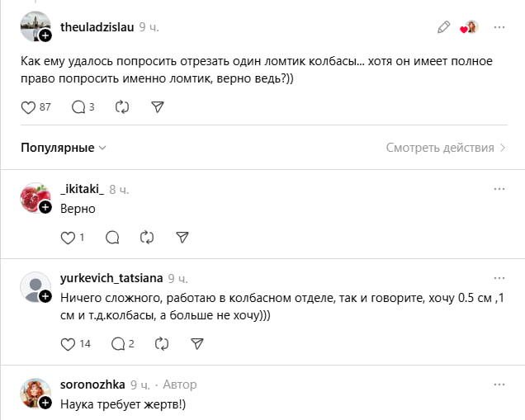The height and width of the screenshot is (420, 525).
Task: Open replies on theuladzislau's post
Action: coord(80,107)
